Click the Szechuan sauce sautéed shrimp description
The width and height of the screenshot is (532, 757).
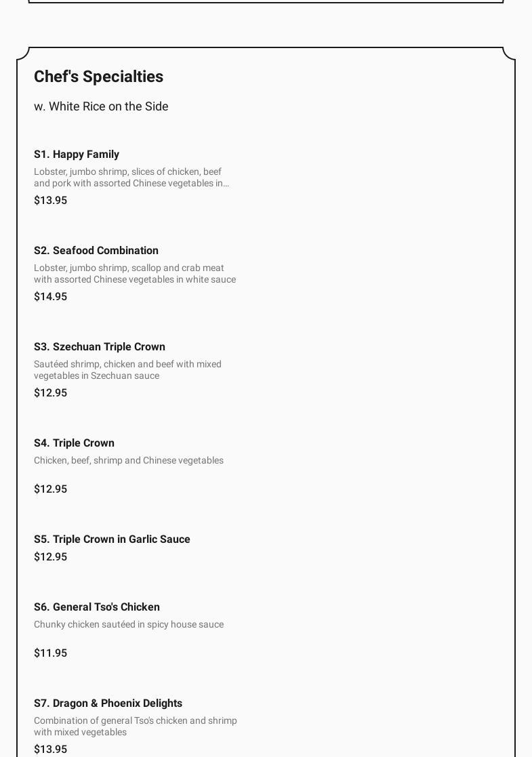(x=127, y=370)
